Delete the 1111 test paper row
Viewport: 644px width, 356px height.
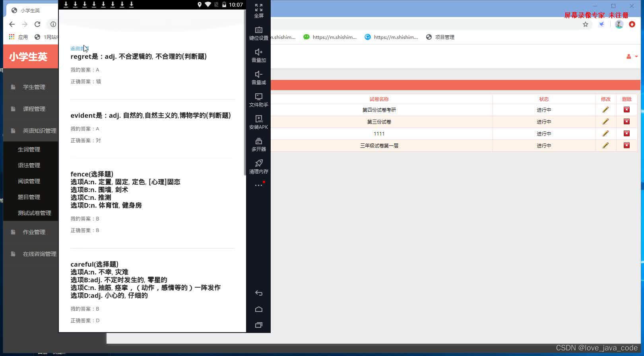pyautogui.click(x=627, y=133)
